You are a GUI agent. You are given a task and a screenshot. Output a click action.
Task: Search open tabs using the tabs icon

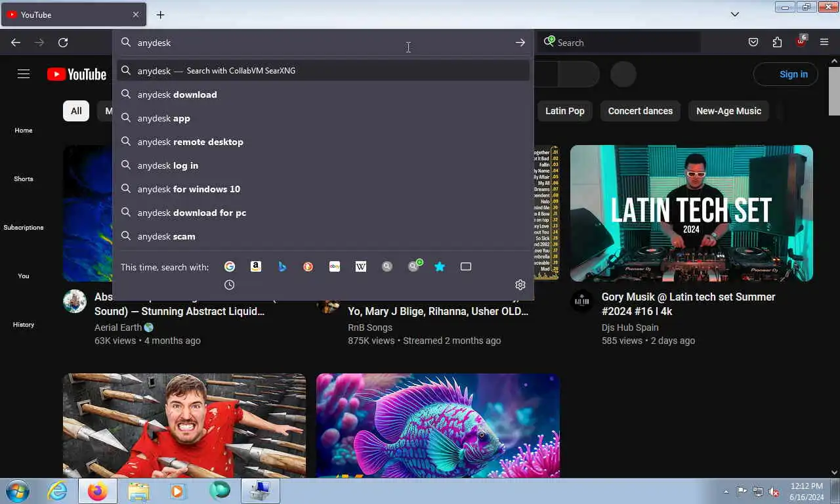point(466,266)
